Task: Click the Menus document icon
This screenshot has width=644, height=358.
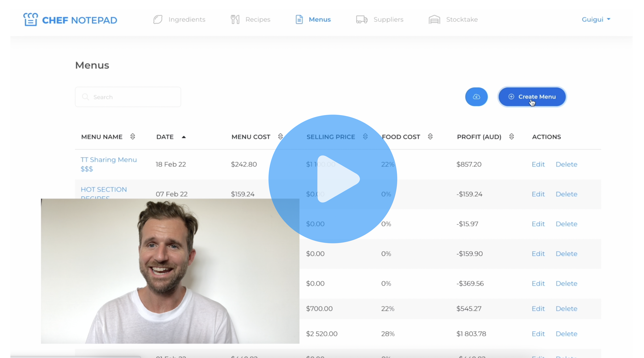Action: point(299,20)
